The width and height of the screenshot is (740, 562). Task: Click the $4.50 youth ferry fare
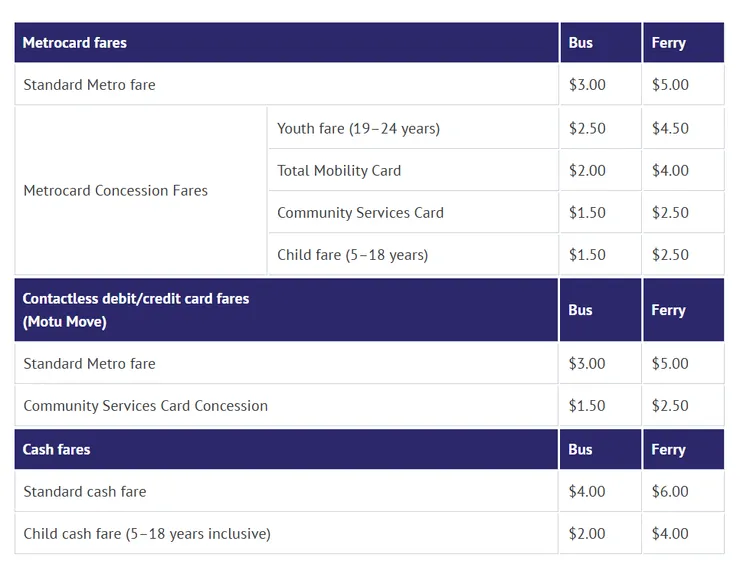pyautogui.click(x=670, y=128)
